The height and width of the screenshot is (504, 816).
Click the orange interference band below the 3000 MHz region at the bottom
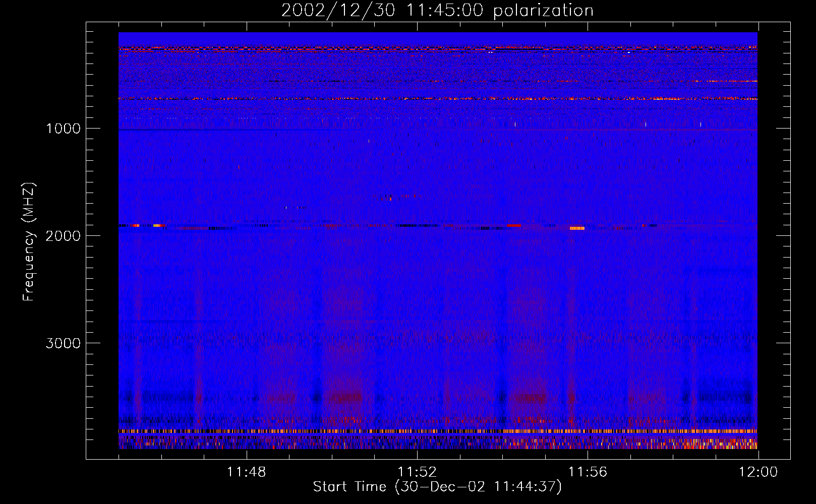point(438,431)
